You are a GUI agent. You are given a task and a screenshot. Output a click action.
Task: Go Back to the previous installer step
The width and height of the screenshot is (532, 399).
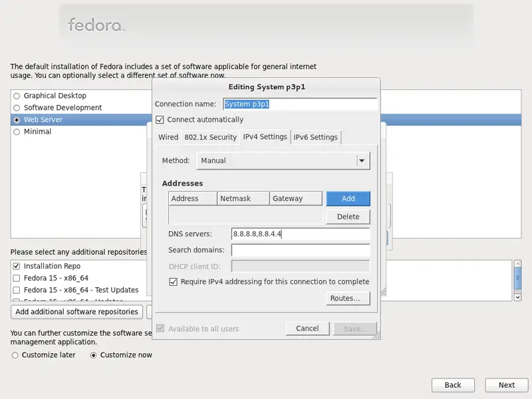(x=453, y=385)
